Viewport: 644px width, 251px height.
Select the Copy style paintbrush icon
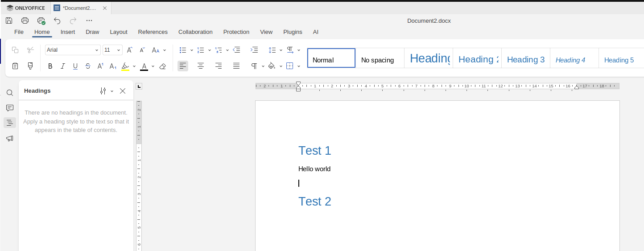30,66
